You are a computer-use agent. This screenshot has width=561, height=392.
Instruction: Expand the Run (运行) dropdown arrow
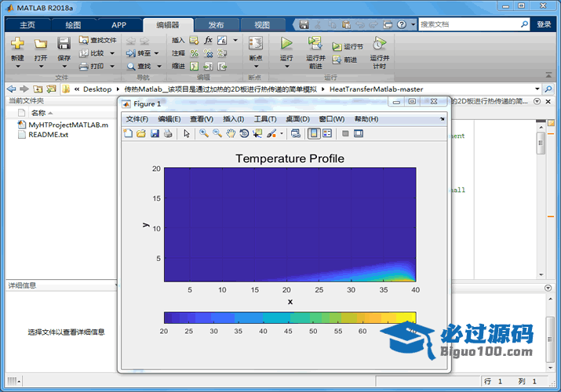(286, 67)
